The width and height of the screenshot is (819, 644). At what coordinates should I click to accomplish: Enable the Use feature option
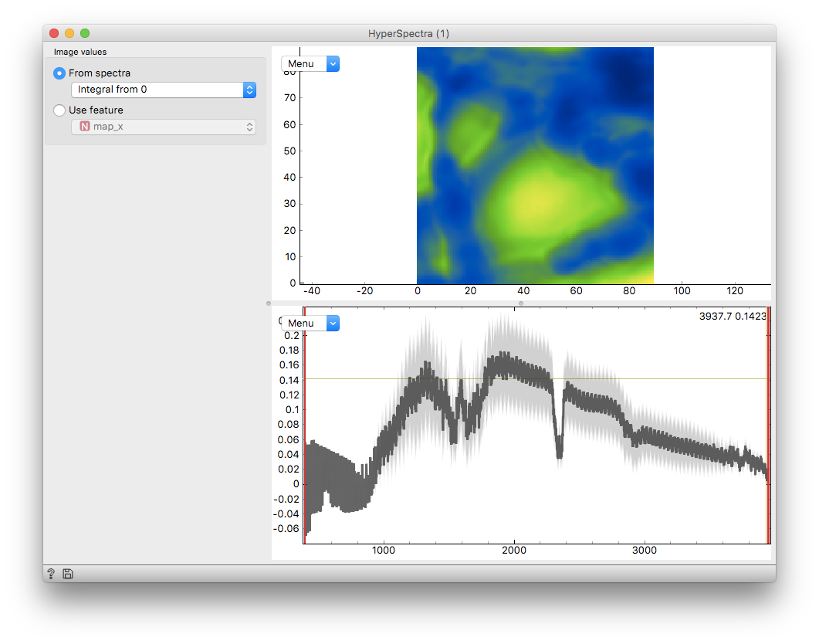(x=59, y=110)
